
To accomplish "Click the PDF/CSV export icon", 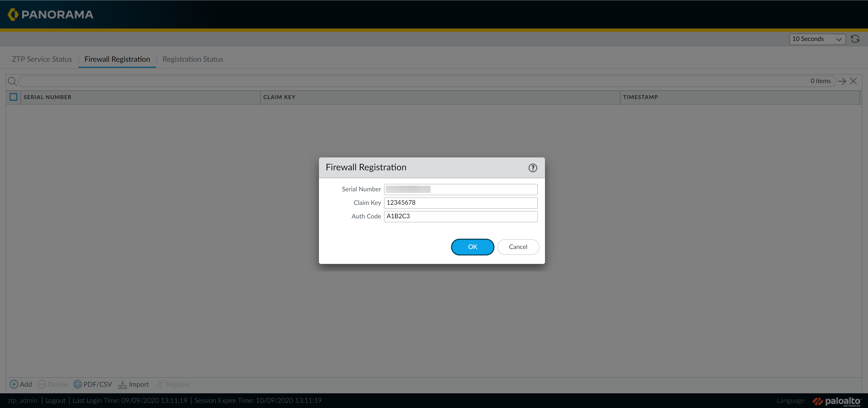I will (x=78, y=384).
